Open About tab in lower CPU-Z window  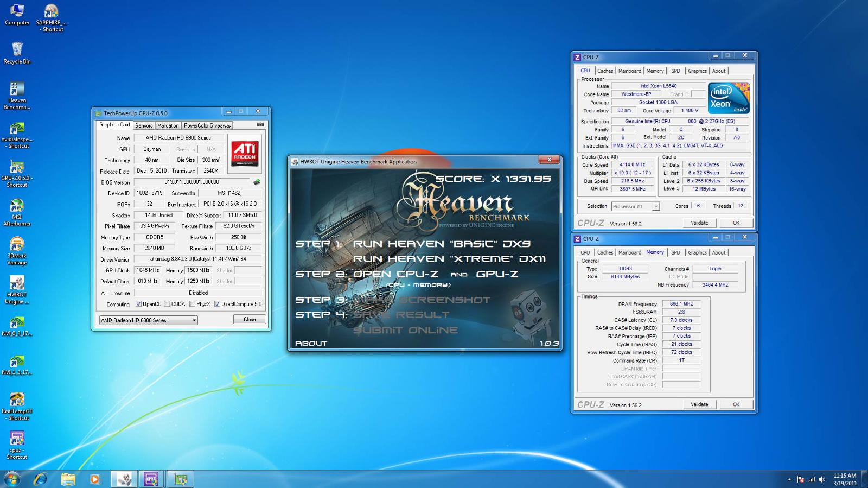(x=719, y=253)
